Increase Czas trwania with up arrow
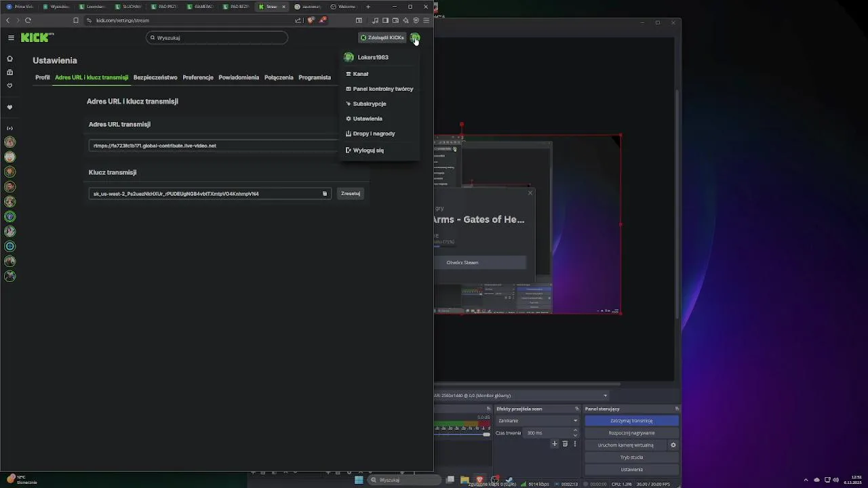868x488 pixels. click(x=575, y=430)
